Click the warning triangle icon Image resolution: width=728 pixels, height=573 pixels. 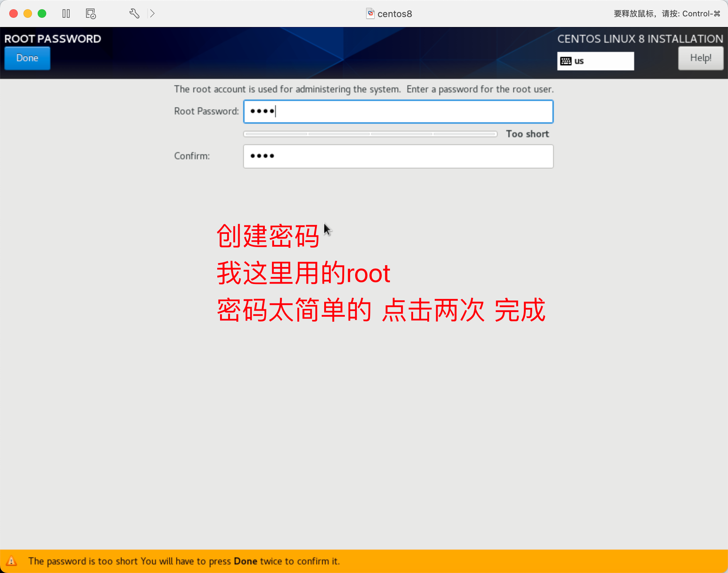point(11,561)
